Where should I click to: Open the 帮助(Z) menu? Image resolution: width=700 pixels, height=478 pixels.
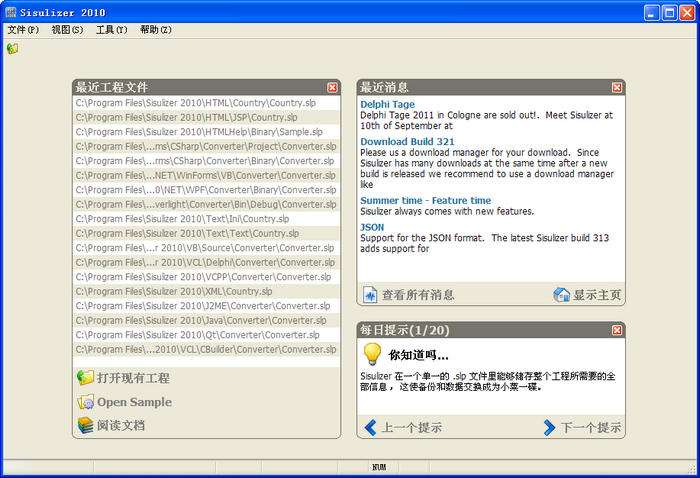(156, 30)
